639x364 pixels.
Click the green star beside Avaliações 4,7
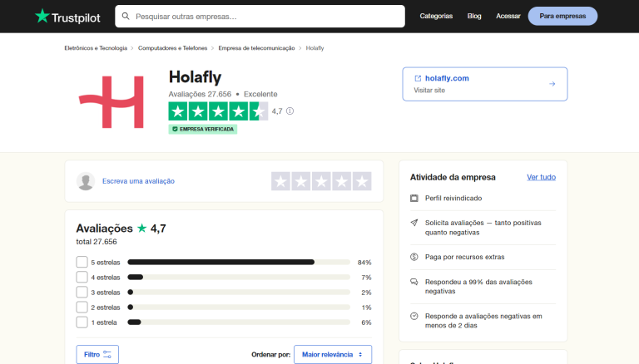[x=141, y=228]
